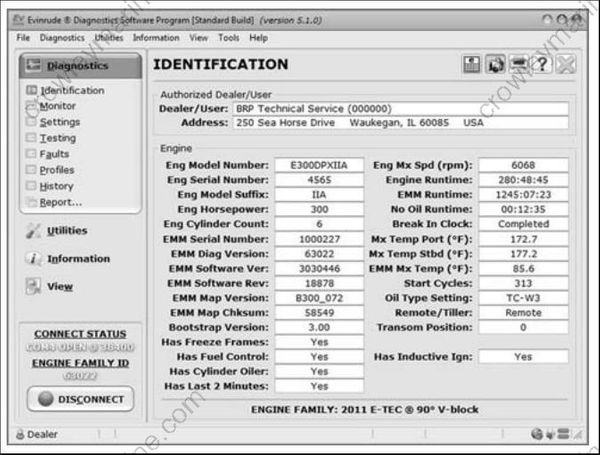The height and width of the screenshot is (455, 600).
Task: Click the X close icon in the header toolbar
Action: pyautogui.click(x=566, y=65)
